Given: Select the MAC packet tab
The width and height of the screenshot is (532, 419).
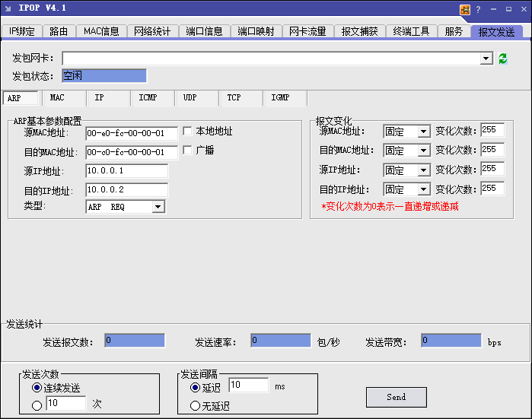Looking at the screenshot, I should (x=64, y=98).
